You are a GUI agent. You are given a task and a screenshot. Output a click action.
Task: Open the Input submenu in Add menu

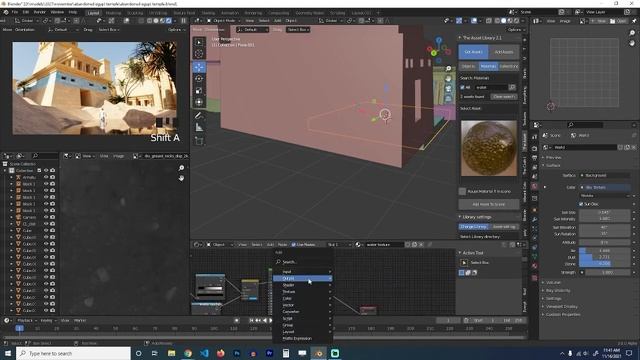tap(302, 271)
